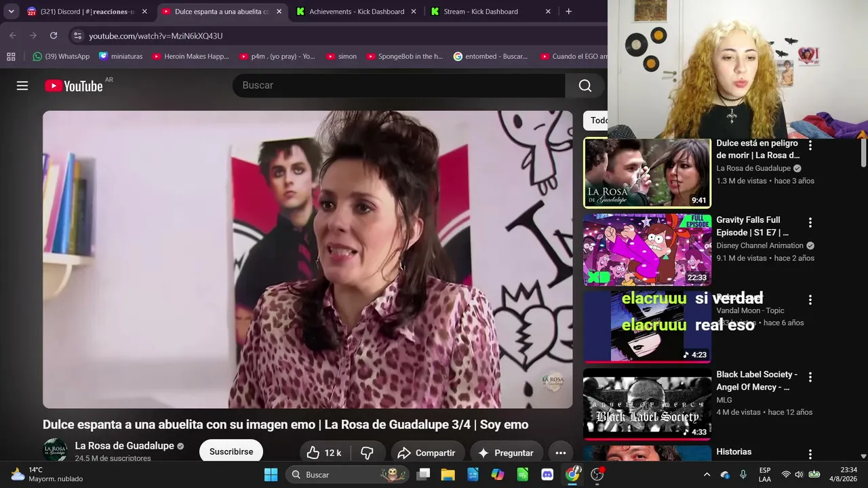Image resolution: width=868 pixels, height=488 pixels.
Task: Click the browser address bar URL
Action: pyautogui.click(x=155, y=36)
